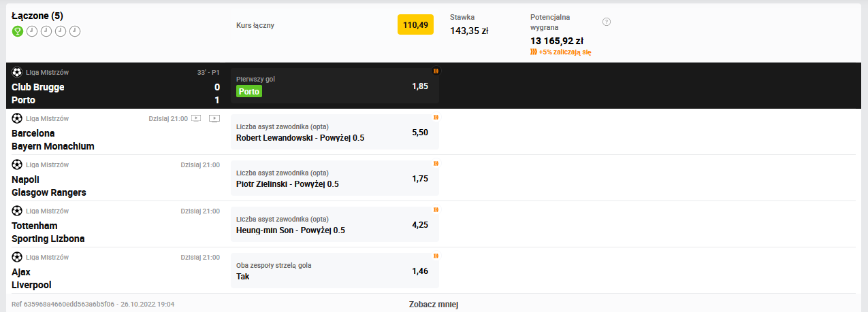Viewport: 868px width, 312px height.
Task: Open the Ajax Liverpool both teams score bet
Action: click(335, 271)
